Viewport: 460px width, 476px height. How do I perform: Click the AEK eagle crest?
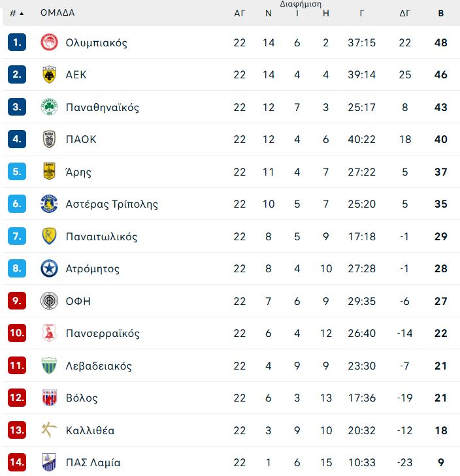point(49,74)
